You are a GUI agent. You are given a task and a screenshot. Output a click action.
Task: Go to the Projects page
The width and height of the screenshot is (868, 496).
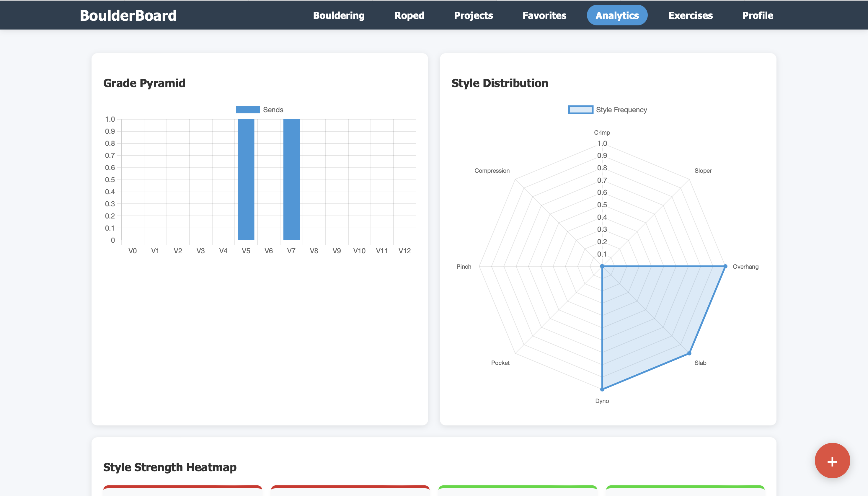pyautogui.click(x=473, y=15)
